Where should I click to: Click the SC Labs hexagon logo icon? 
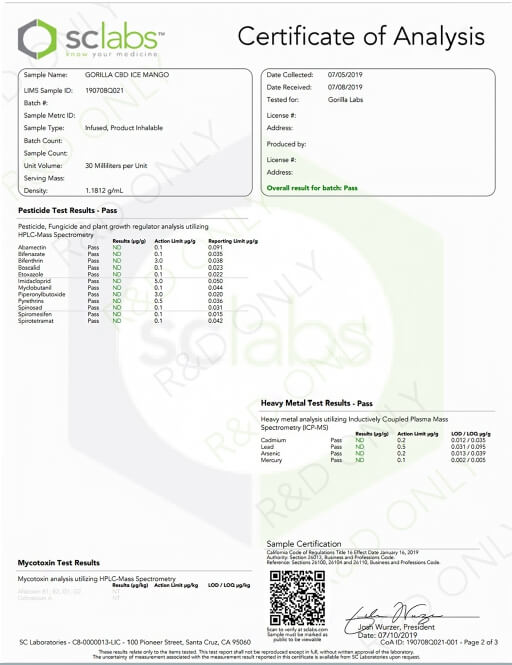37,39
